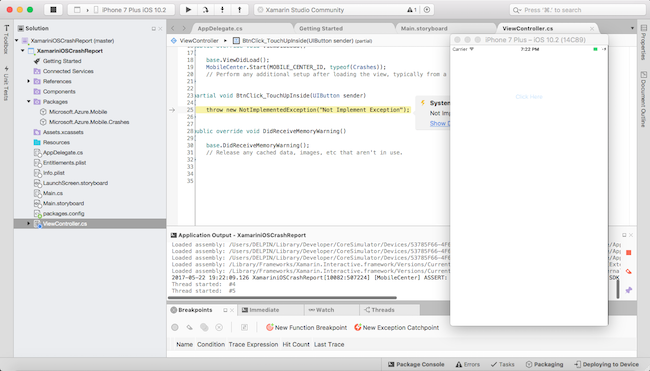The image size is (650, 371).
Task: Open the Properties side panel
Action: coord(643,41)
